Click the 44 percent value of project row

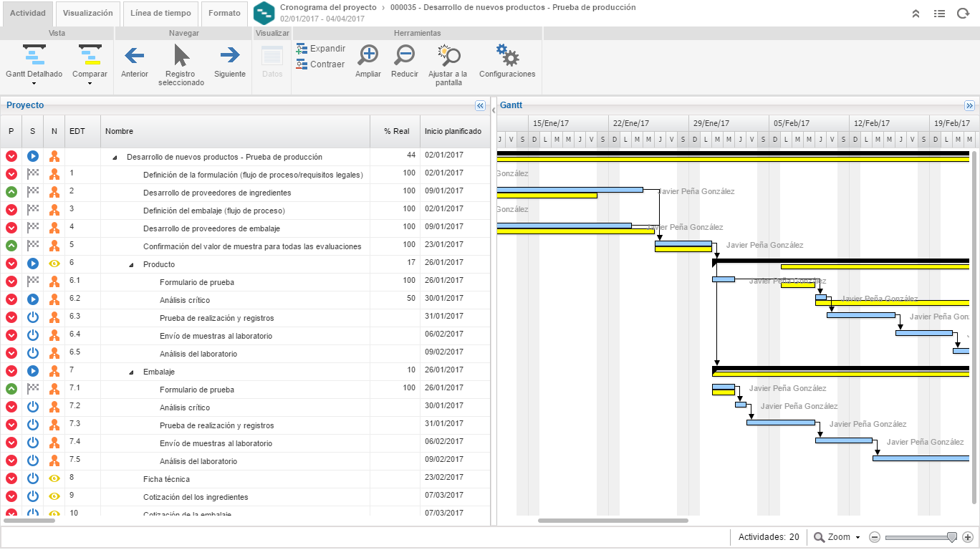pos(410,155)
